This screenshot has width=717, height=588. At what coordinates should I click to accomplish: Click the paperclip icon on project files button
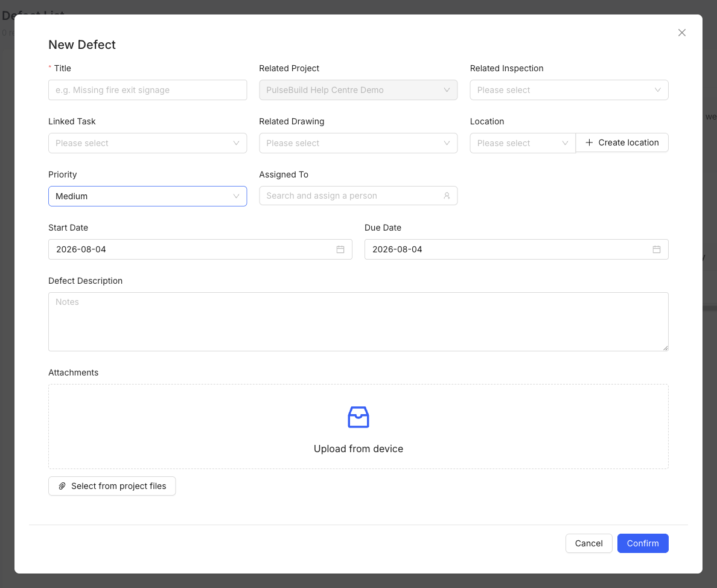pyautogui.click(x=62, y=486)
